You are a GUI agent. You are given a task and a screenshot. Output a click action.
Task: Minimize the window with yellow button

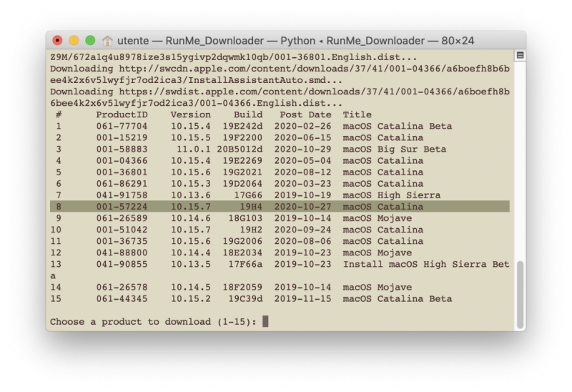click(74, 41)
